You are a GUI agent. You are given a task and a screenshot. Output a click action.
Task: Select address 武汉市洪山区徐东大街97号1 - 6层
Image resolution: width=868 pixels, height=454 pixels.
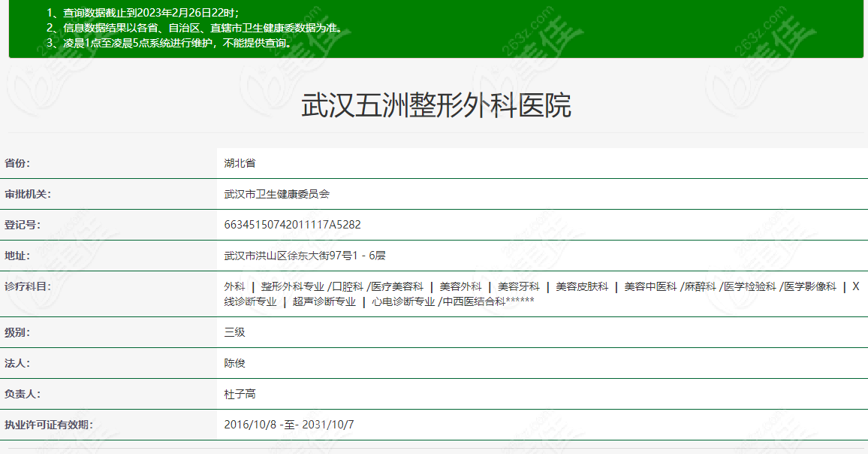coord(304,256)
